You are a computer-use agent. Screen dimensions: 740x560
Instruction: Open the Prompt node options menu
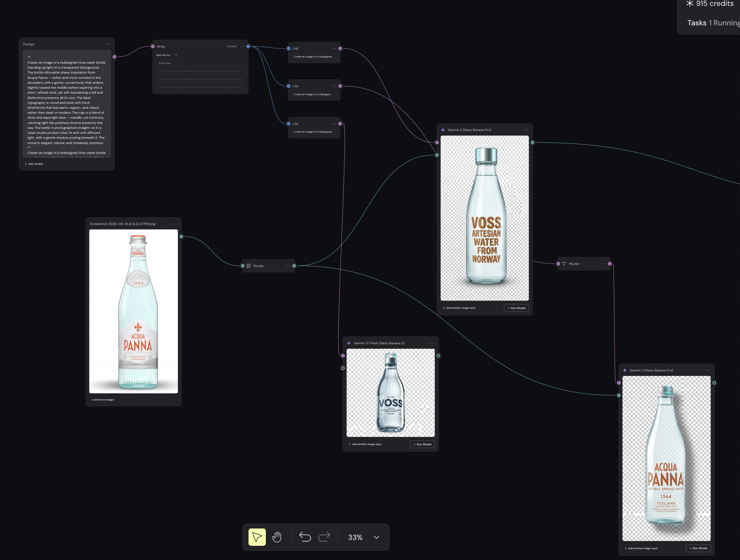click(108, 44)
